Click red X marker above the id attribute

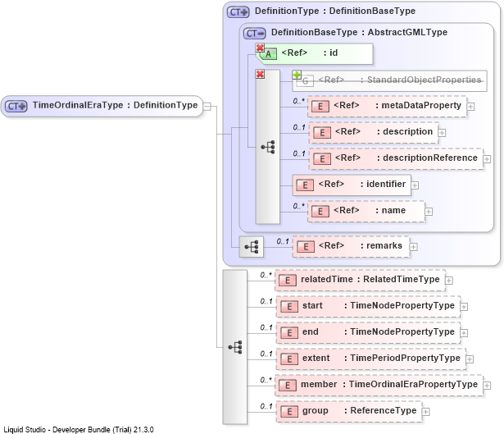coord(260,48)
